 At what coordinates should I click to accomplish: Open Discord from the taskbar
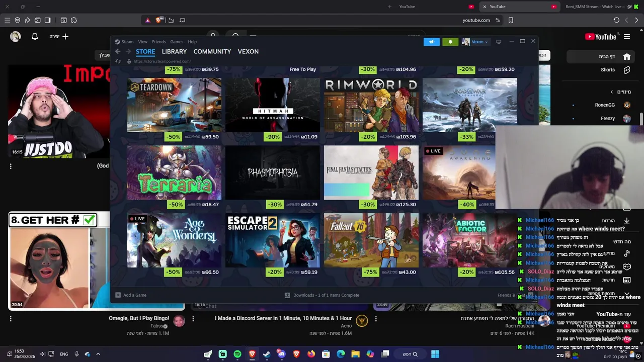281,354
